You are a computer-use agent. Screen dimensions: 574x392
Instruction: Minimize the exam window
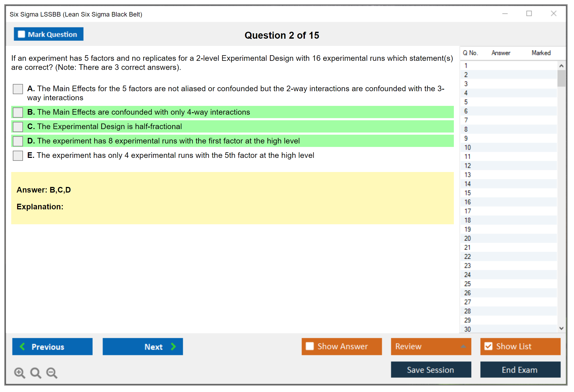[505, 14]
